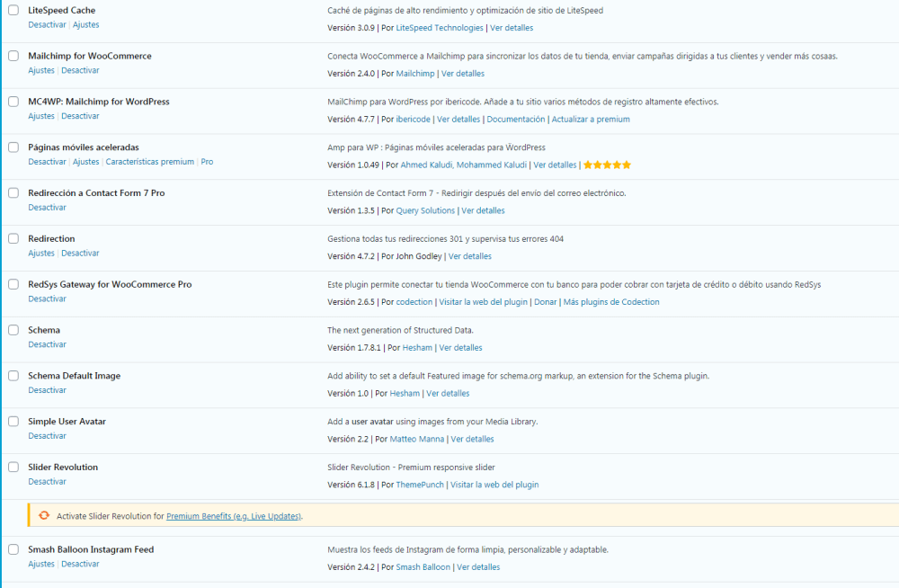Open Ajustes for MC4WP: Mailchimp for WordPress
899x588 pixels.
[x=41, y=116]
